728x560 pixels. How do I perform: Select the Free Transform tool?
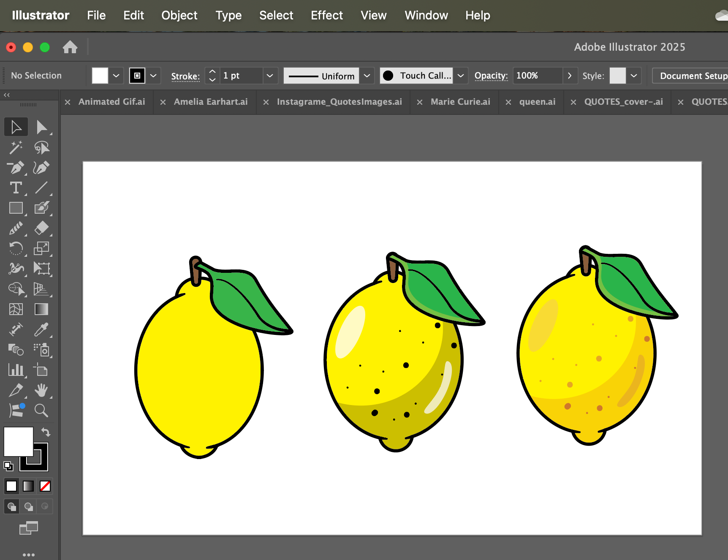pos(41,269)
